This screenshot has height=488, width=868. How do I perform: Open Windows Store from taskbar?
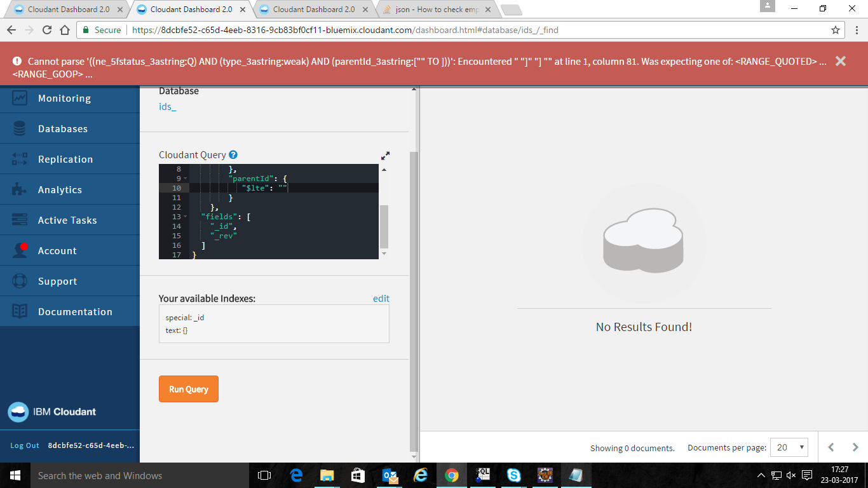coord(358,475)
